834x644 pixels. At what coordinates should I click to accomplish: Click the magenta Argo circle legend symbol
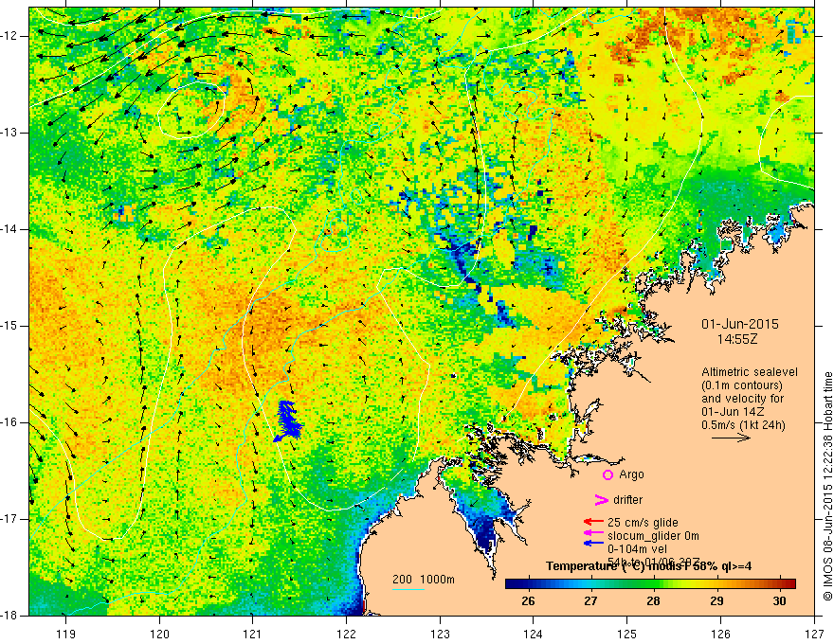(x=607, y=474)
